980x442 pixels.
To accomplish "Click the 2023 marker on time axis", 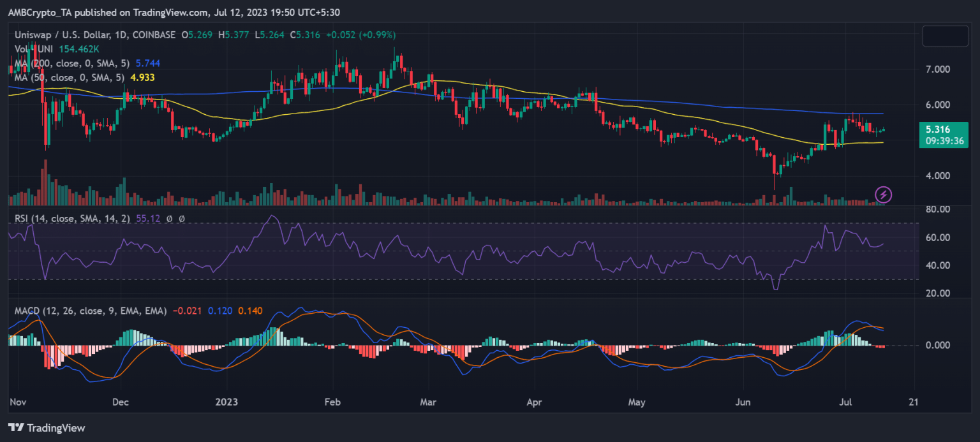I will (226, 402).
